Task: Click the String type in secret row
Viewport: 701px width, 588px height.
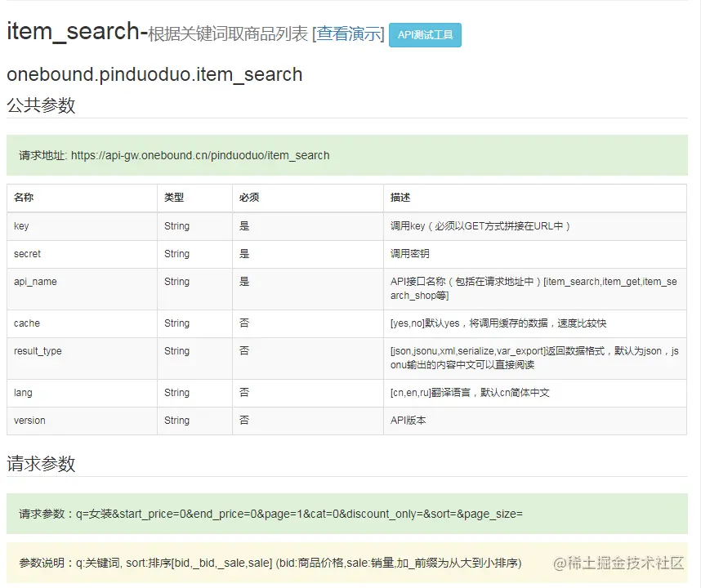Action: (176, 254)
